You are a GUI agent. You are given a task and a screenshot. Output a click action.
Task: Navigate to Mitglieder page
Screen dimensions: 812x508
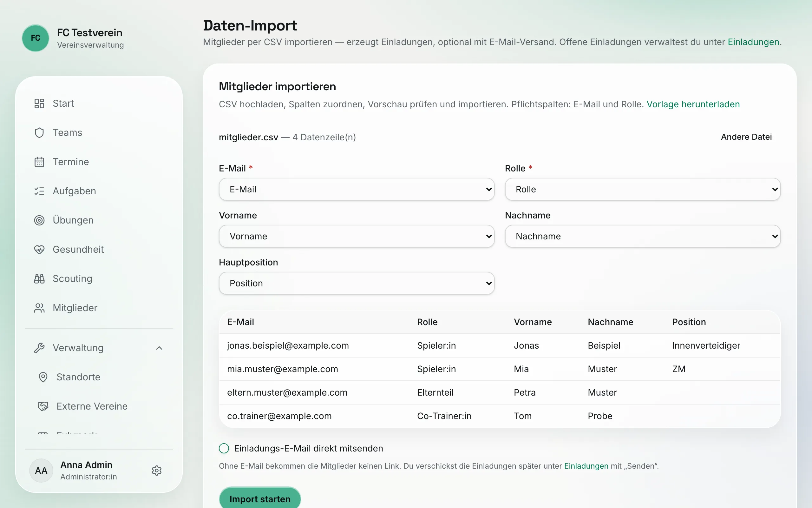pos(99,308)
